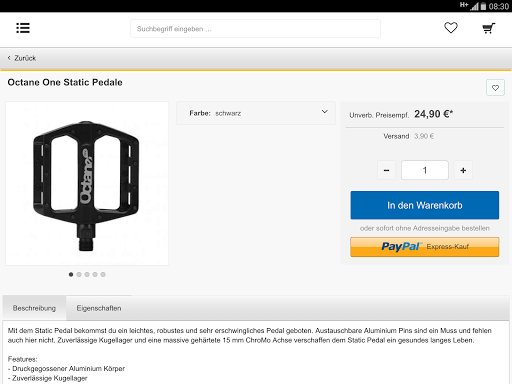Click the In den Warenkorb button
Image resolution: width=512 pixels, height=384 pixels.
[x=425, y=205]
